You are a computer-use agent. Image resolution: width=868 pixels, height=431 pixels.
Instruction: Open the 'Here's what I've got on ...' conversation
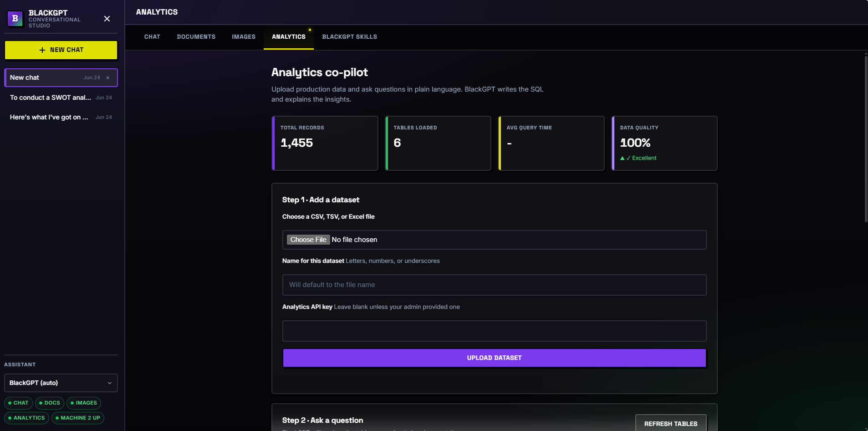pos(61,117)
